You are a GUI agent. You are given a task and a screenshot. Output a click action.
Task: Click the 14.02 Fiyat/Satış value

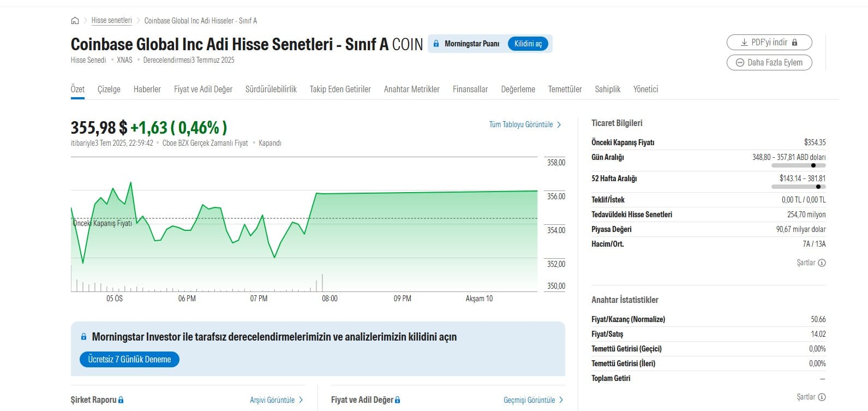tap(818, 334)
